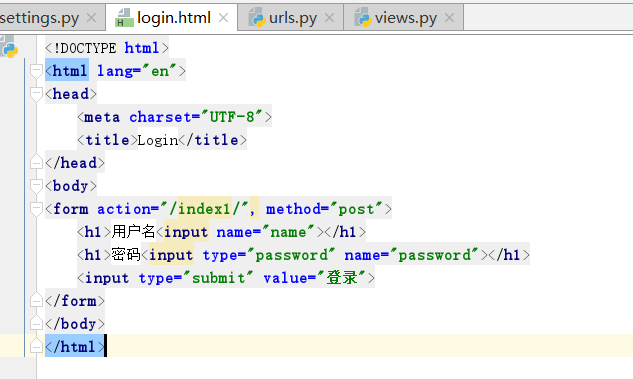633x379 pixels.
Task: Collapse at the closing /form fold marker
Action: (36, 301)
